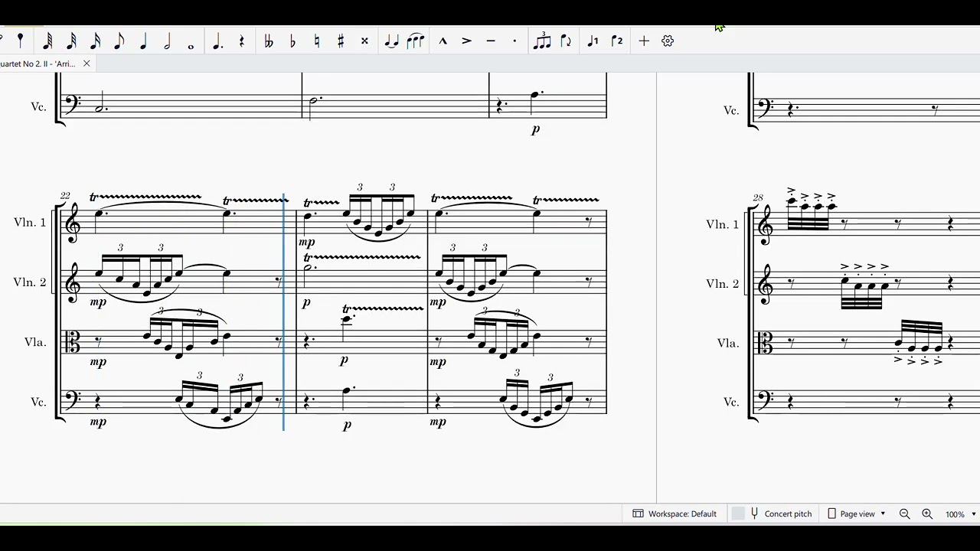Toggle the Concert pitch checkbox
Image resolution: width=980 pixels, height=551 pixels.
click(738, 514)
